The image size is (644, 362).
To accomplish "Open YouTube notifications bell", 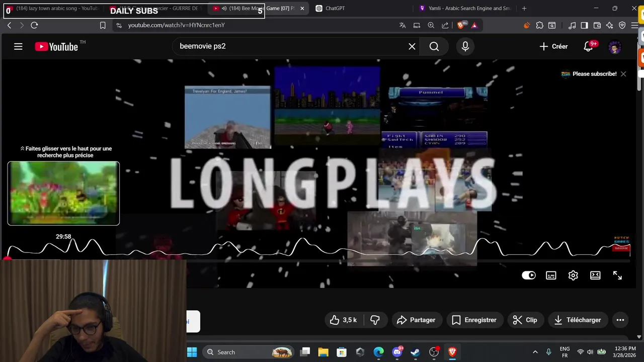I will [588, 46].
